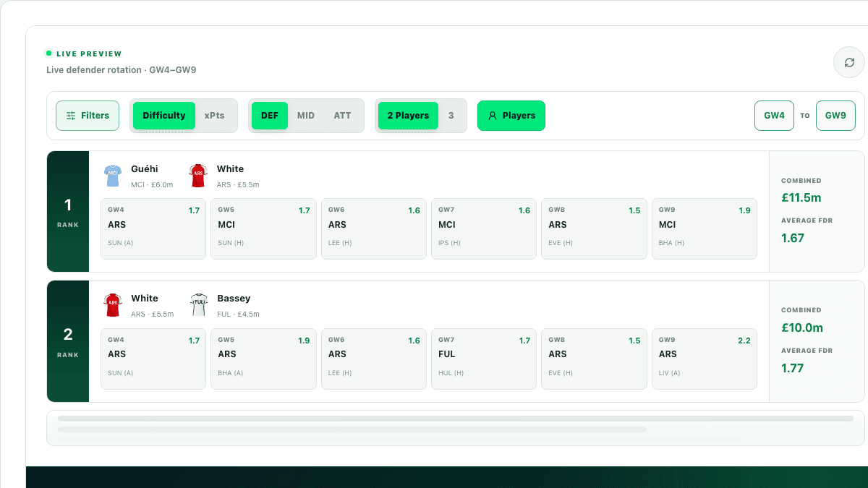The width and height of the screenshot is (868, 488).
Task: Open rank 1 GW4 fixture card SUN (A)
Action: 153,229
